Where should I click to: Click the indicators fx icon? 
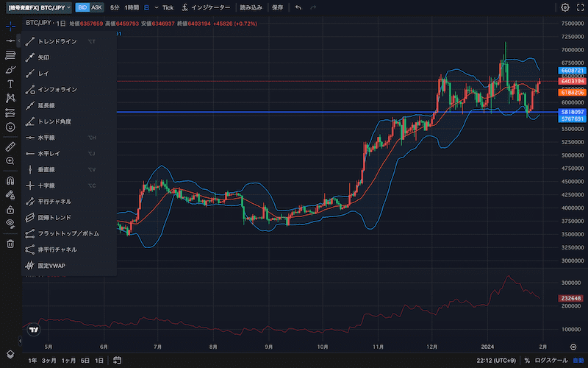click(x=184, y=7)
